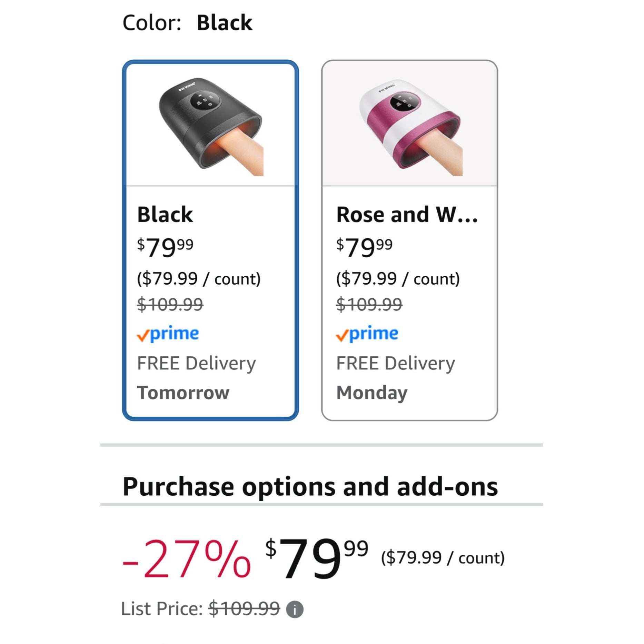Click "FREE Delivery" in the Rose card
Screen dimensions: 644x644
click(x=395, y=364)
